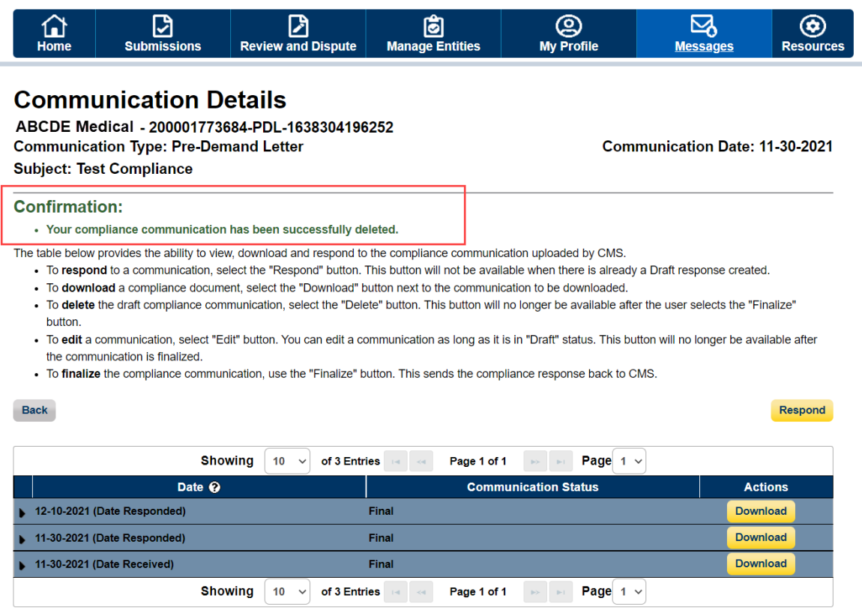Screen dimensions: 862x616
Task: Open Submissions via its checklist icon
Action: click(x=163, y=26)
